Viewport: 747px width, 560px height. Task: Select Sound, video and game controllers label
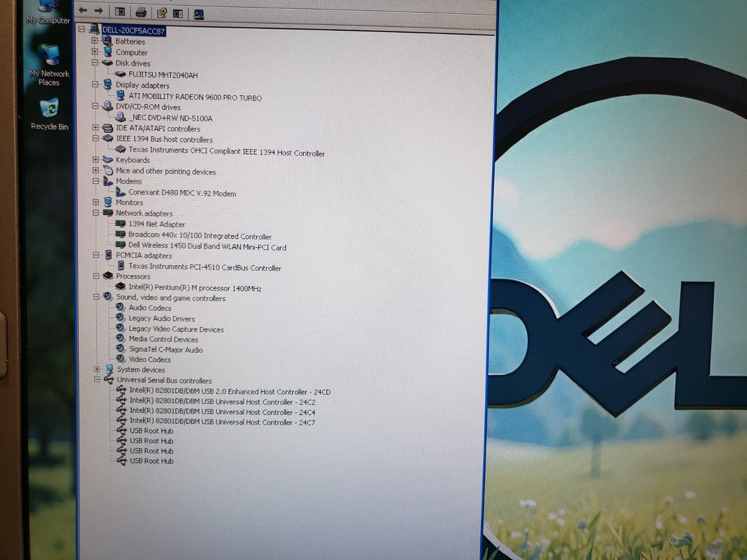pos(171,298)
